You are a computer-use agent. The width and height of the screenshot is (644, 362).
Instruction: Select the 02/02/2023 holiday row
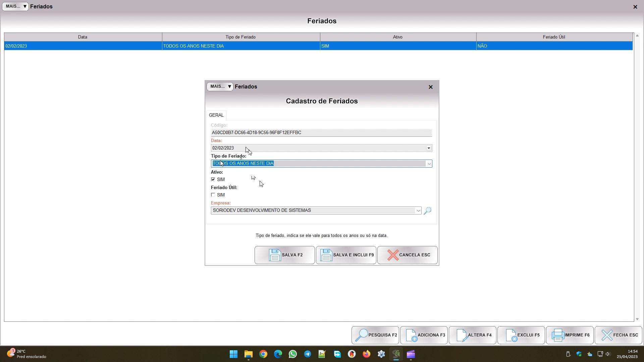coord(83,46)
